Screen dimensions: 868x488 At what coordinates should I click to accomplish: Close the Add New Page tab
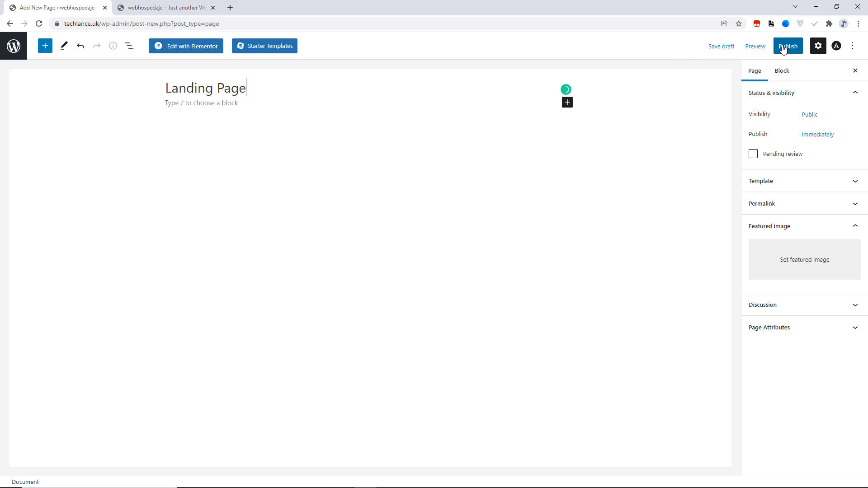pos(105,8)
